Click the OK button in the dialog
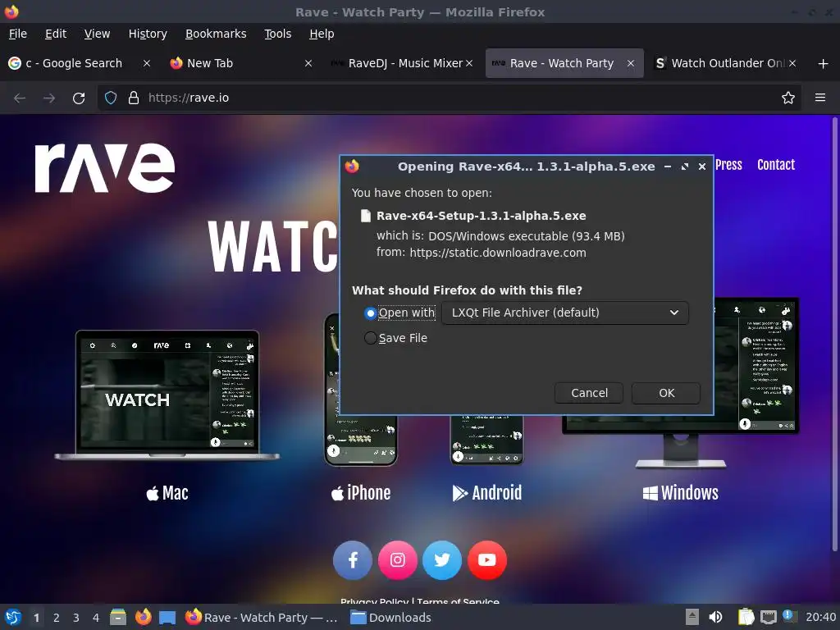The image size is (840, 630). click(666, 393)
